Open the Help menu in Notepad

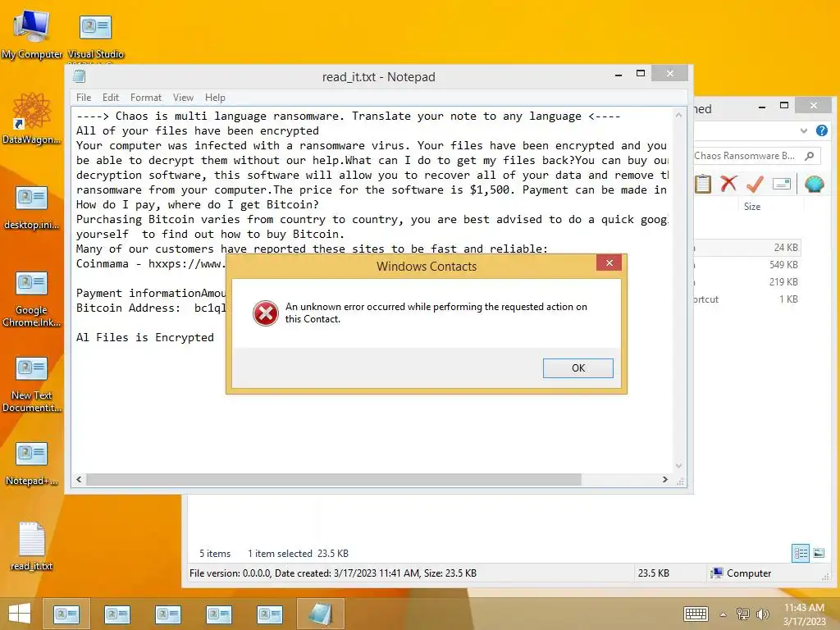215,98
